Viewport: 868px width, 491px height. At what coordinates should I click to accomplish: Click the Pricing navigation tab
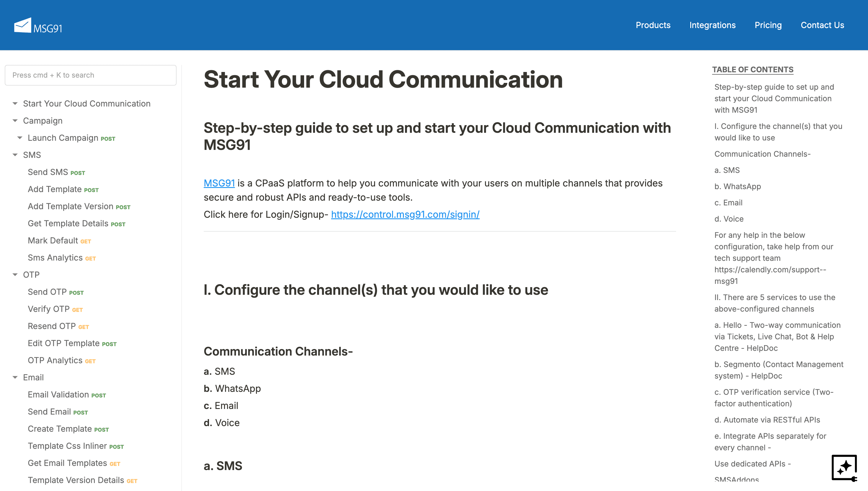click(x=767, y=25)
